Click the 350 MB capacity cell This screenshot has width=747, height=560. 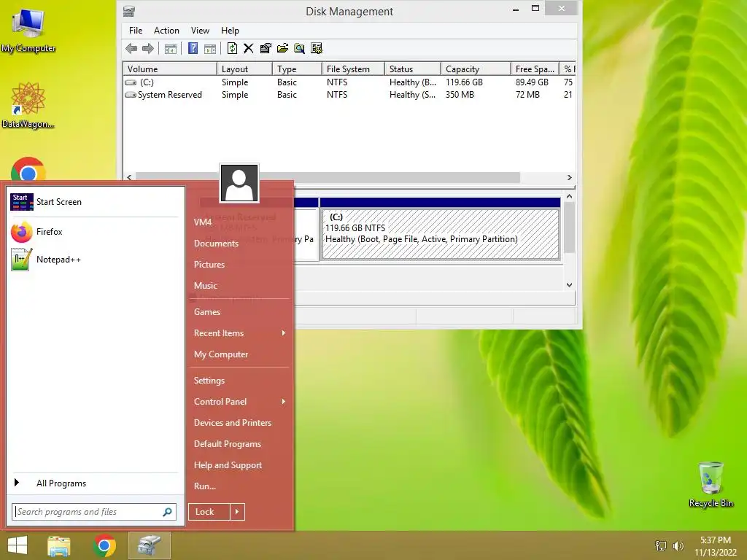coord(460,95)
